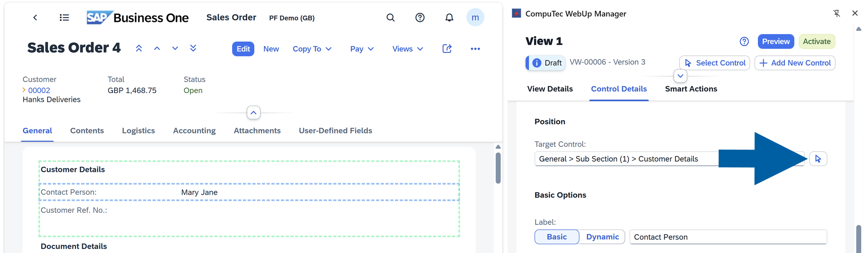Click the Label text field 'Contact Person'
868x253 pixels.
pyautogui.click(x=728, y=237)
